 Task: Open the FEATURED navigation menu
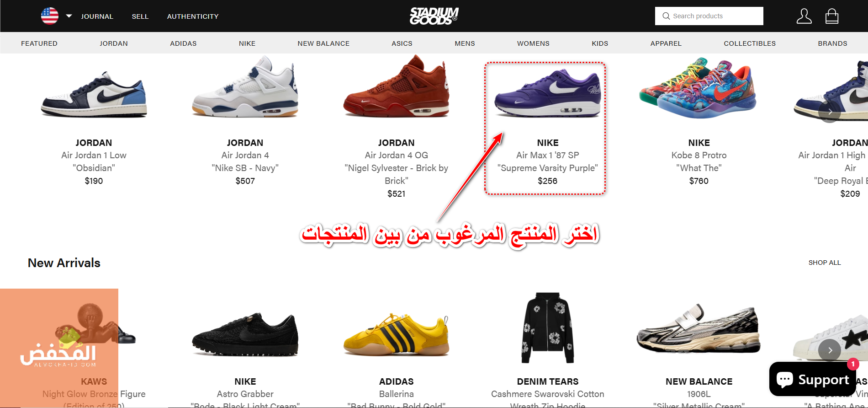coord(39,43)
